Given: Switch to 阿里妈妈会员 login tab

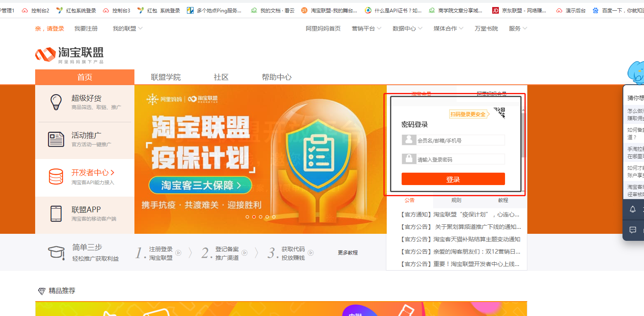Looking at the screenshot, I should (492, 94).
